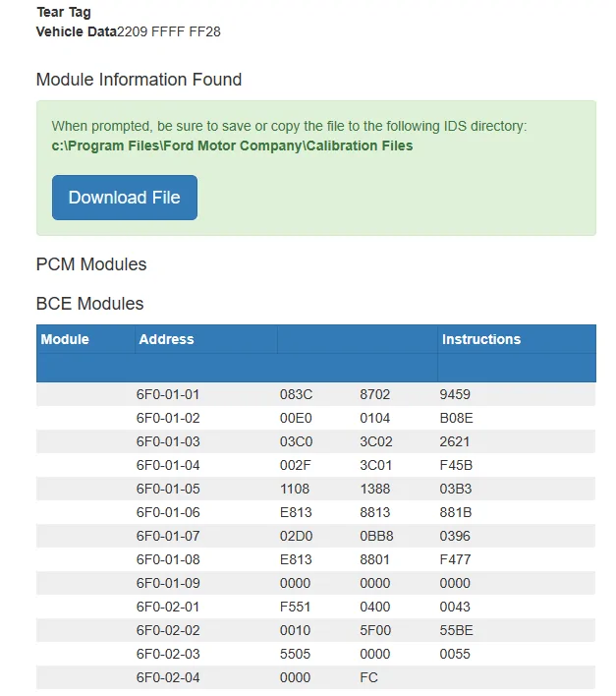Viewport: 616px width, 696px height.
Task: Select the Address column header
Action: [x=166, y=339]
